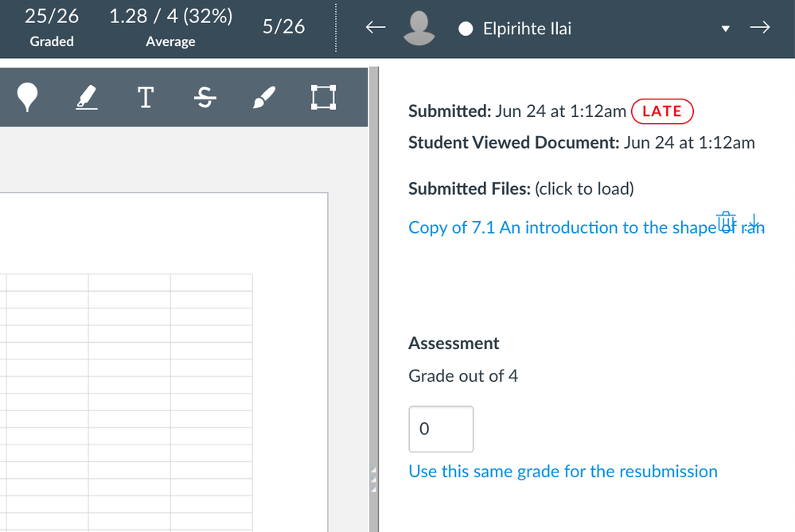Open the student list dropdown arrow
This screenshot has width=795, height=532.
tap(725, 29)
